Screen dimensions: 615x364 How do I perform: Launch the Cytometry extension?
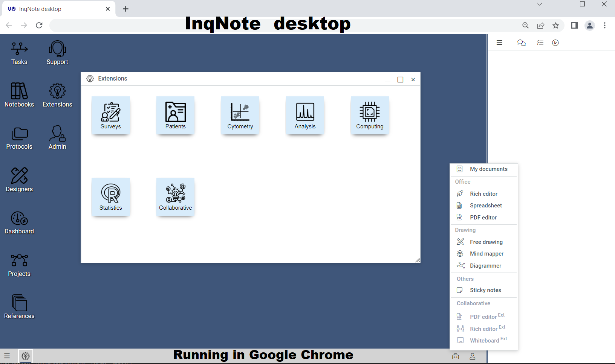240,115
